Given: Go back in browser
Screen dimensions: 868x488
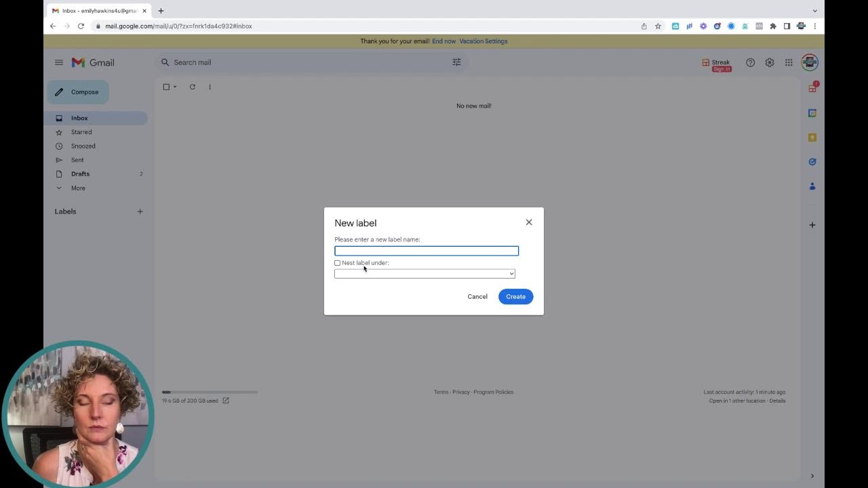Looking at the screenshot, I should [x=53, y=26].
